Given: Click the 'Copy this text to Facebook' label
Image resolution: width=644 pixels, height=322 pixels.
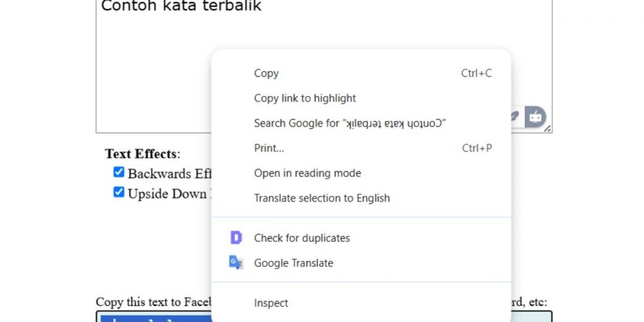Looking at the screenshot, I should click(x=153, y=302).
